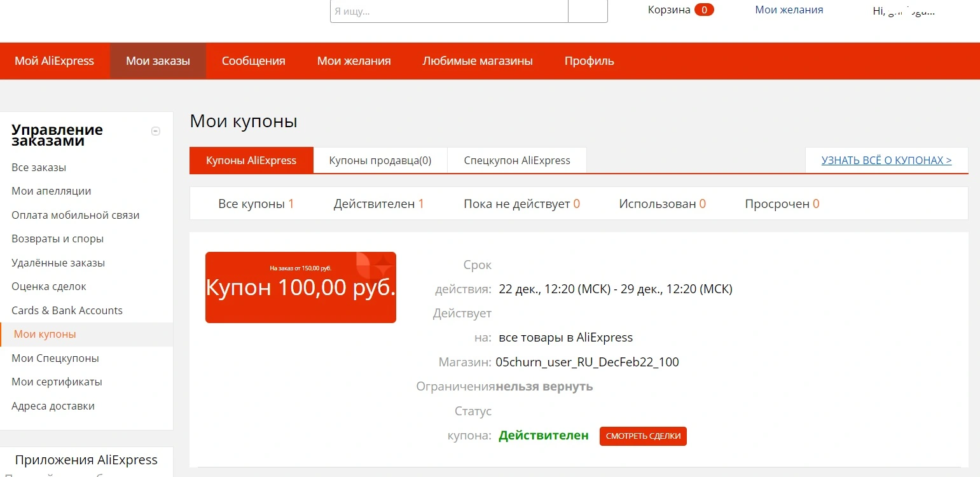Open Cards & Bank Accounts in sidebar
The height and width of the screenshot is (477, 980).
[x=67, y=310]
